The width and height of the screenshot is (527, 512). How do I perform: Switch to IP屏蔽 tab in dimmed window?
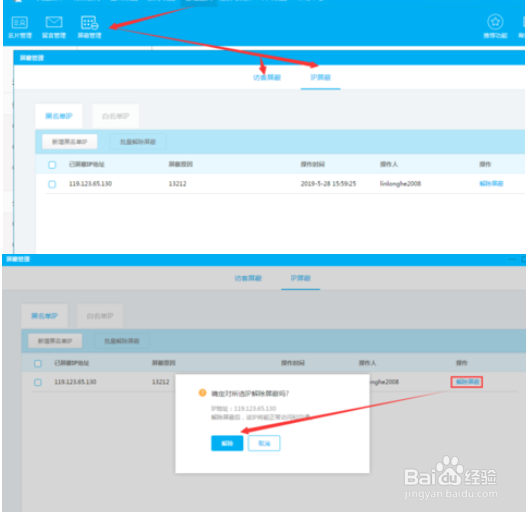pos(300,278)
